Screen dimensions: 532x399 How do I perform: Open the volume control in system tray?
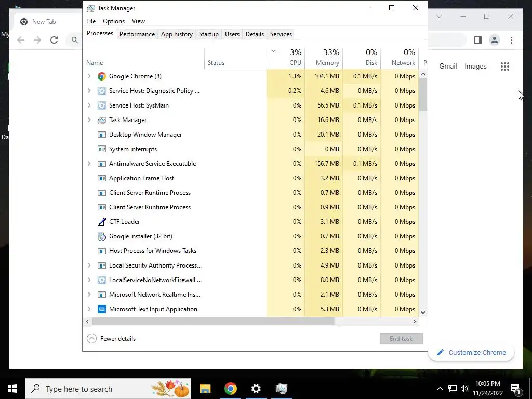pyautogui.click(x=464, y=389)
